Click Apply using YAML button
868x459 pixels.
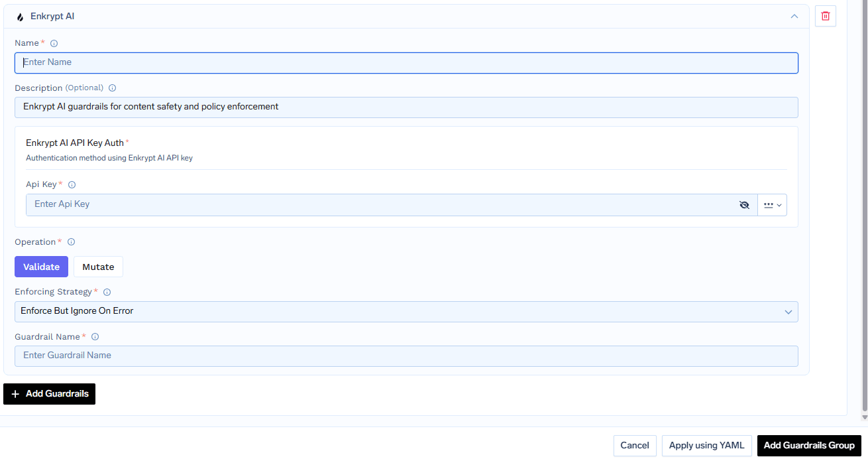[707, 446]
